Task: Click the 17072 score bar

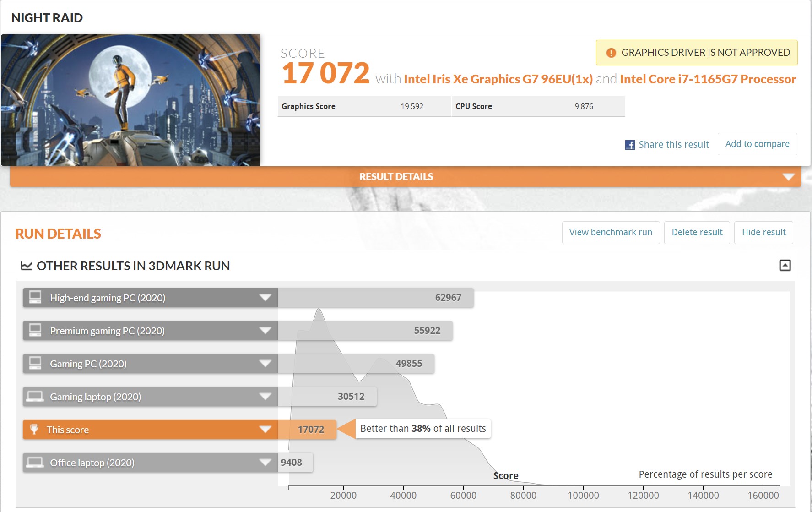Action: pos(307,430)
